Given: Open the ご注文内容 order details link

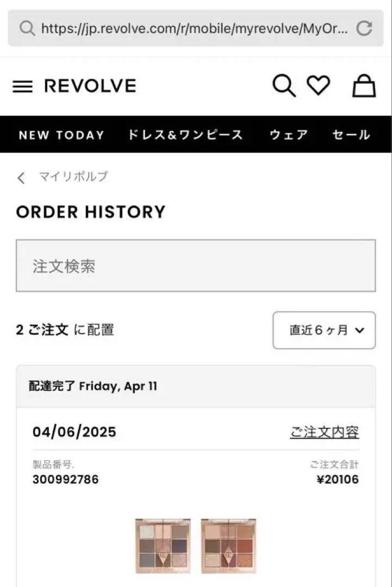Looking at the screenshot, I should 325,432.
